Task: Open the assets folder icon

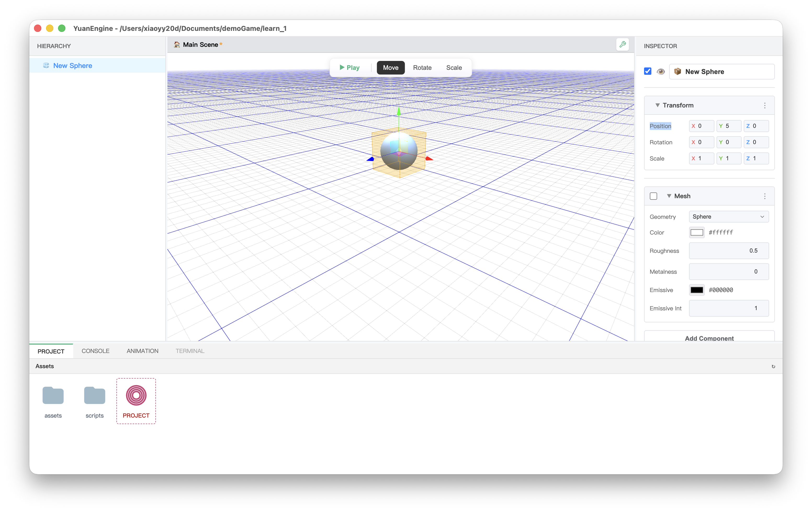Action: tap(53, 396)
